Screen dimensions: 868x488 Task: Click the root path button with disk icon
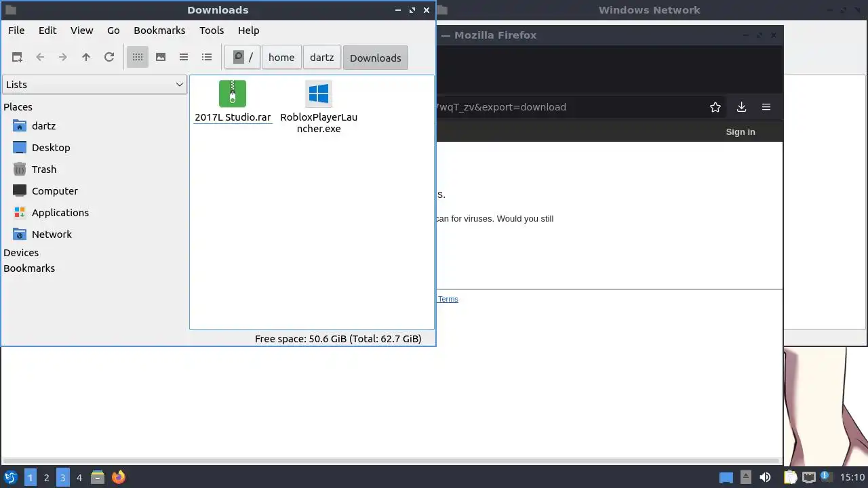tap(243, 58)
